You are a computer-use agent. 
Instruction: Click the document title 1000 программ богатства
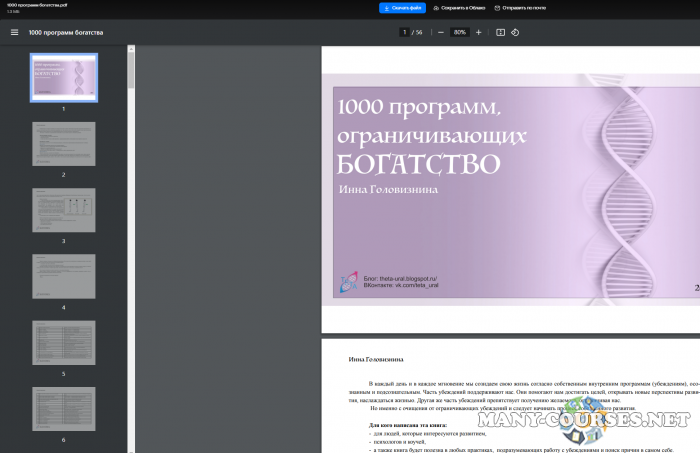click(66, 32)
